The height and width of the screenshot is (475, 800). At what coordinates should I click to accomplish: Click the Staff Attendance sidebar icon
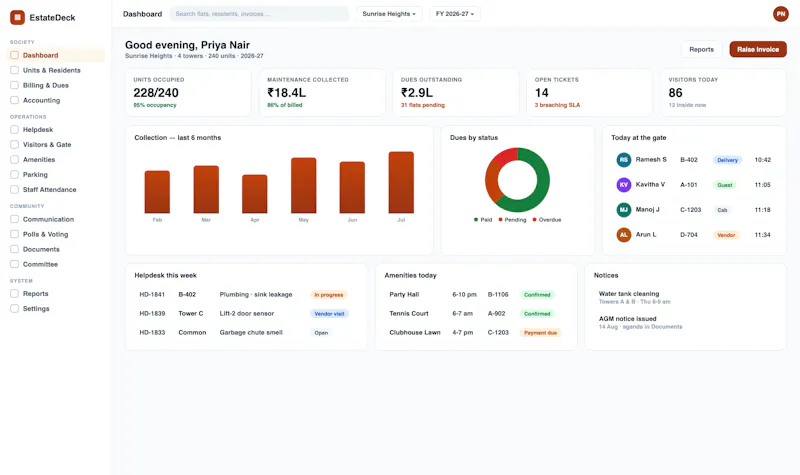pos(14,189)
